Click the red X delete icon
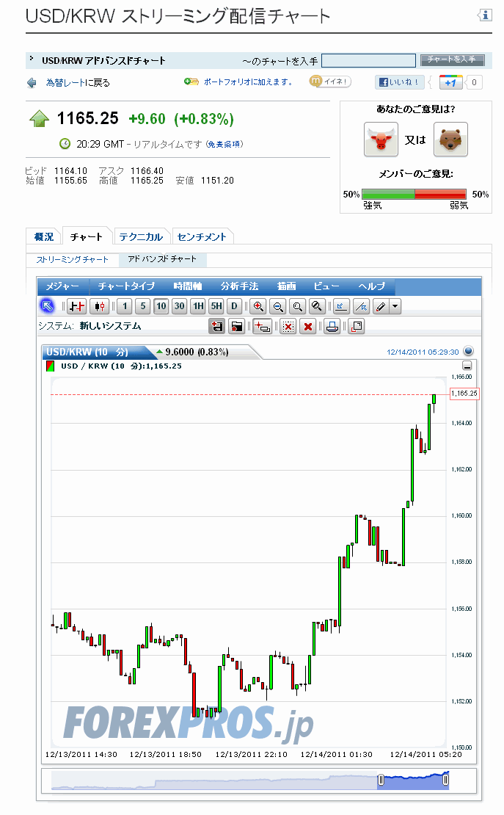The image size is (504, 815). 308,327
